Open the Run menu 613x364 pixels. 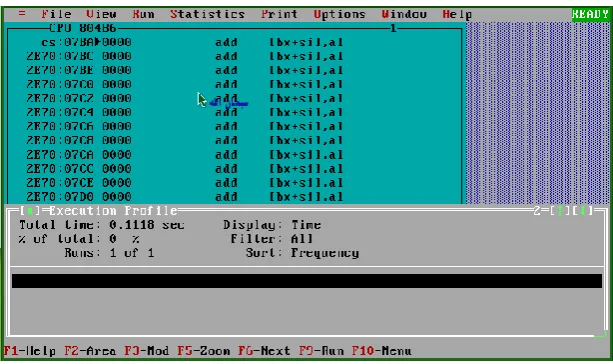click(143, 14)
